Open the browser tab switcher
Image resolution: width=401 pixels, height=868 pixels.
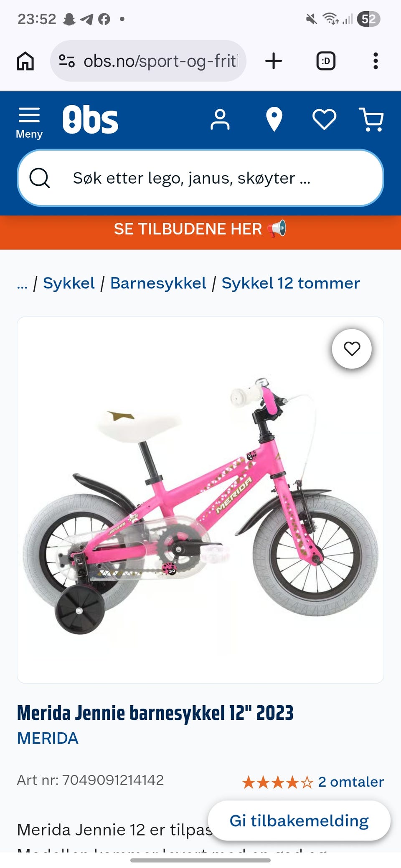point(326,61)
